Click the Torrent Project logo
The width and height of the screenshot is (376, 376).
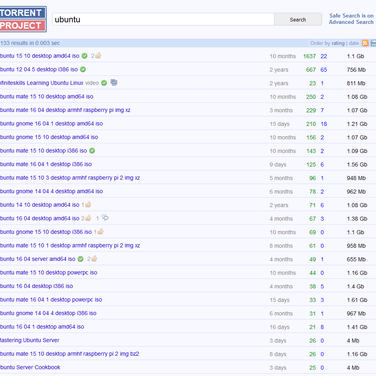click(23, 19)
